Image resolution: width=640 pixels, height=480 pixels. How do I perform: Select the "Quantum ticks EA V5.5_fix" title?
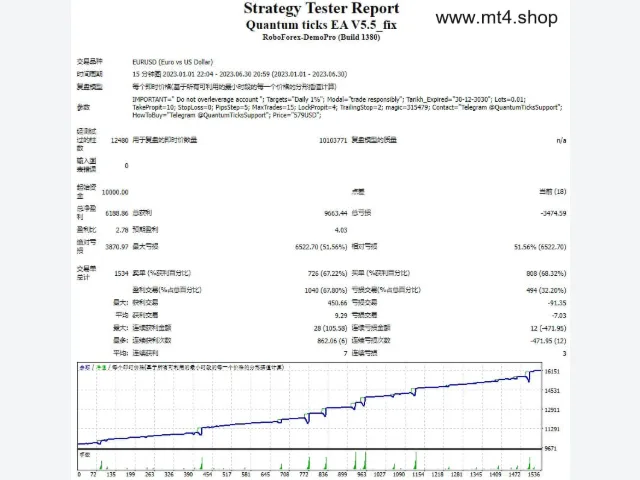(x=321, y=25)
